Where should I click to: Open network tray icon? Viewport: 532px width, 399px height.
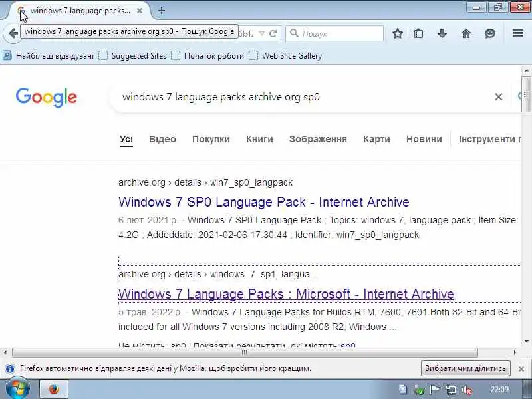click(451, 390)
